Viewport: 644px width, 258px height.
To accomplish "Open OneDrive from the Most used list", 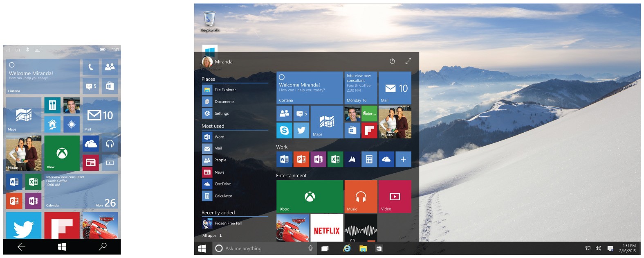I will (x=235, y=184).
